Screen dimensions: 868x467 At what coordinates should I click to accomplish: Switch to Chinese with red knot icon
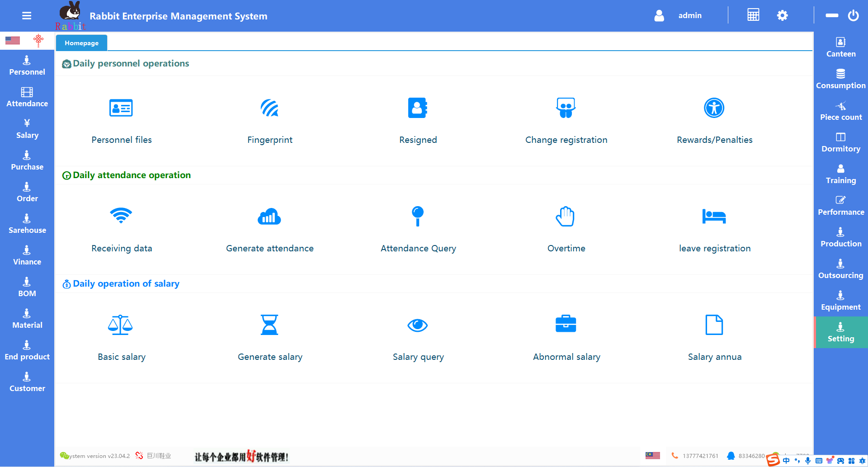[38, 41]
